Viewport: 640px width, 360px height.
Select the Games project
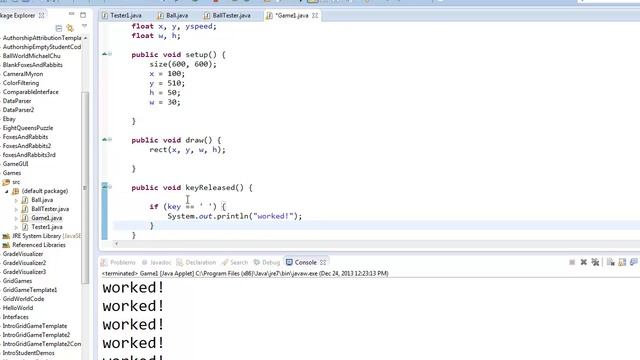pos(12,173)
